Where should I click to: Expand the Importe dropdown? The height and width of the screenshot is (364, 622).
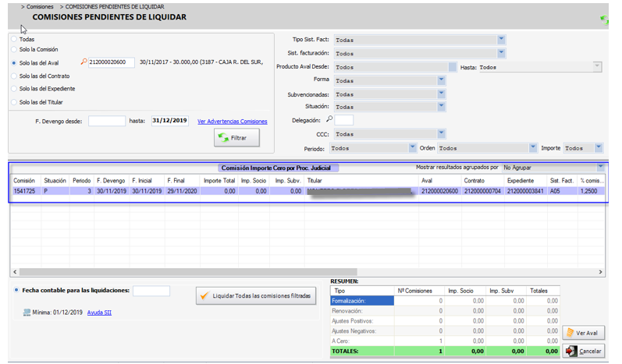pyautogui.click(x=599, y=148)
